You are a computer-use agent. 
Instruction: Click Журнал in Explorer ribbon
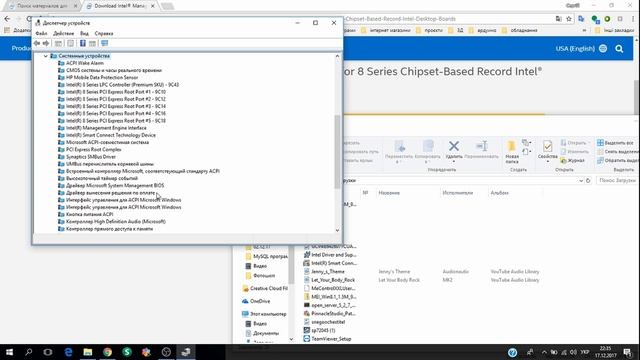[572, 160]
